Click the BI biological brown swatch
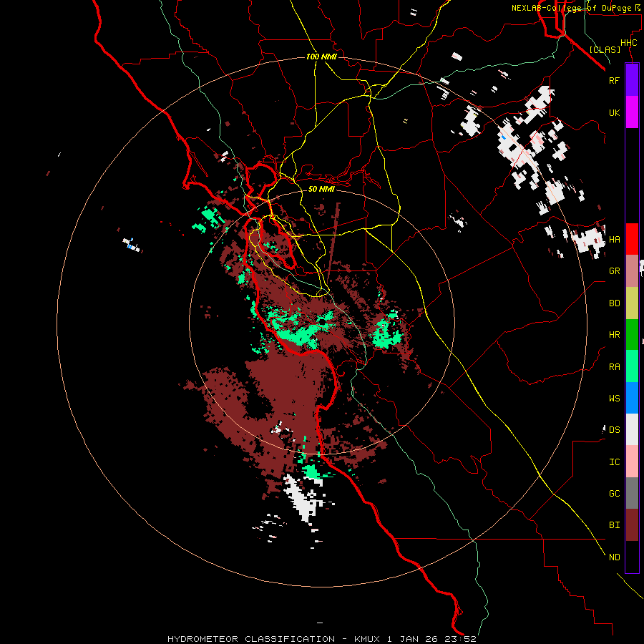This screenshot has width=644, height=644. [632, 525]
